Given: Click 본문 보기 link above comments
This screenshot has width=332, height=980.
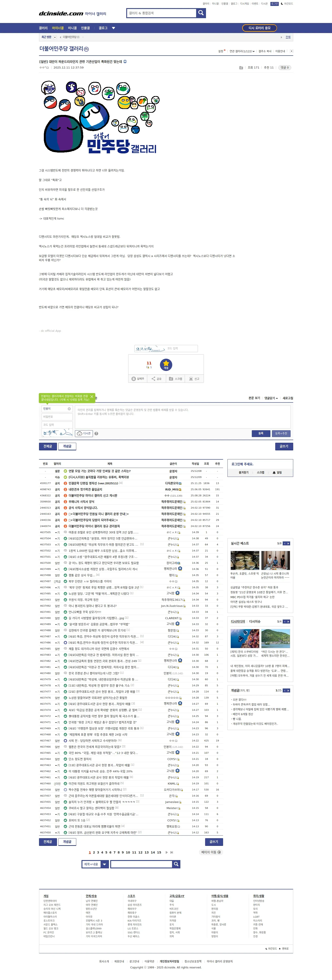Looking at the screenshot, I should (254, 398).
